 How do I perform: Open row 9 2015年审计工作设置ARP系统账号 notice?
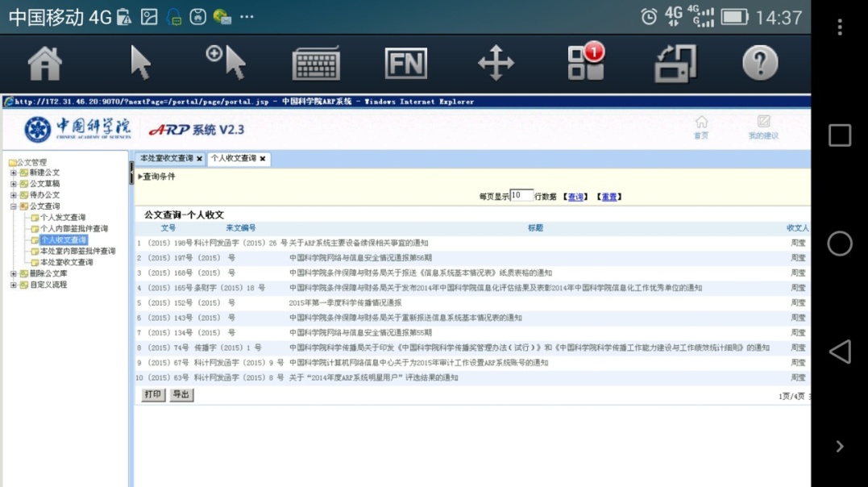pos(418,362)
